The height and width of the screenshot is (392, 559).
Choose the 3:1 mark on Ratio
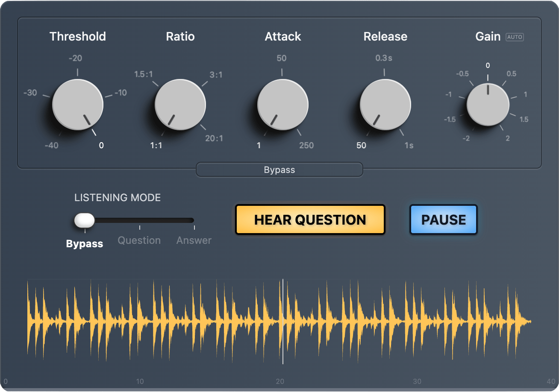[x=216, y=75]
